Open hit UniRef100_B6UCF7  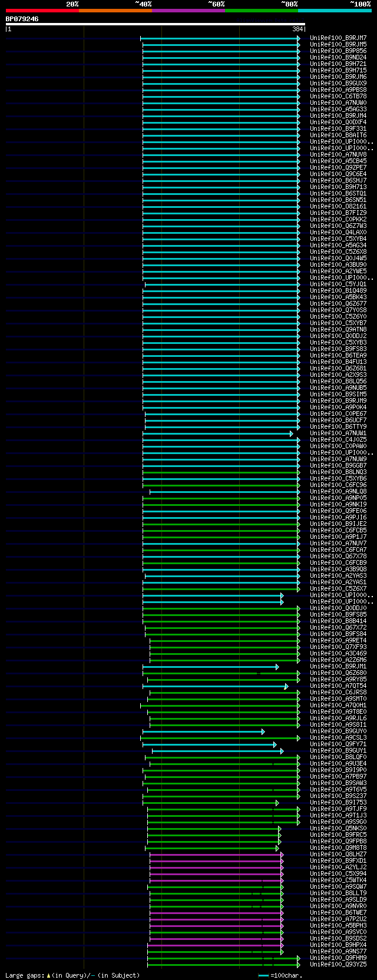(338, 421)
